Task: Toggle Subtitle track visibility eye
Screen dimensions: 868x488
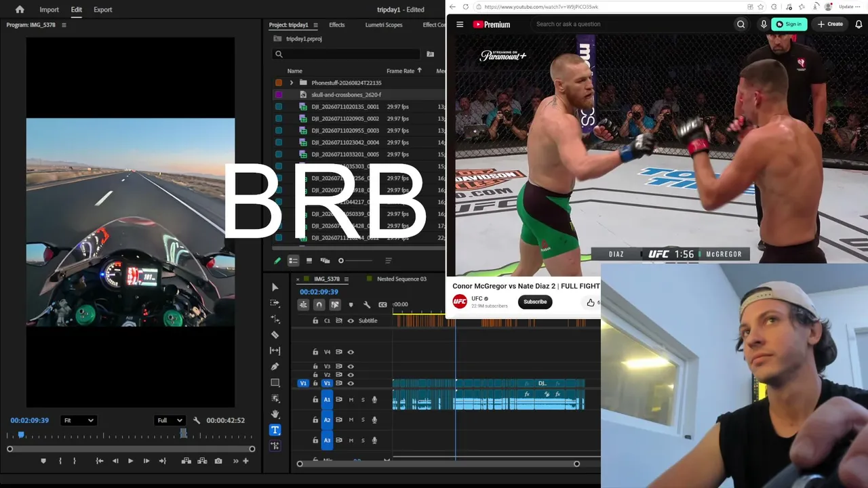Action: (351, 321)
